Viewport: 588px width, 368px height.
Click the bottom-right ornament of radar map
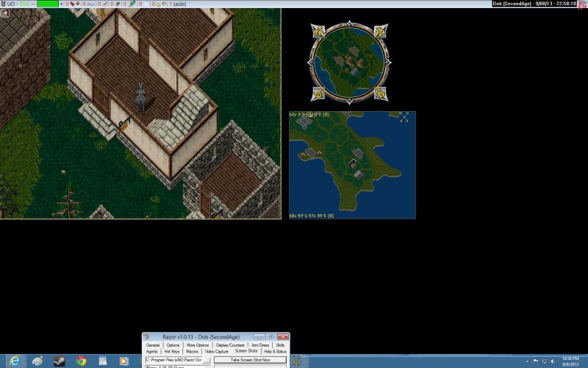pyautogui.click(x=381, y=93)
